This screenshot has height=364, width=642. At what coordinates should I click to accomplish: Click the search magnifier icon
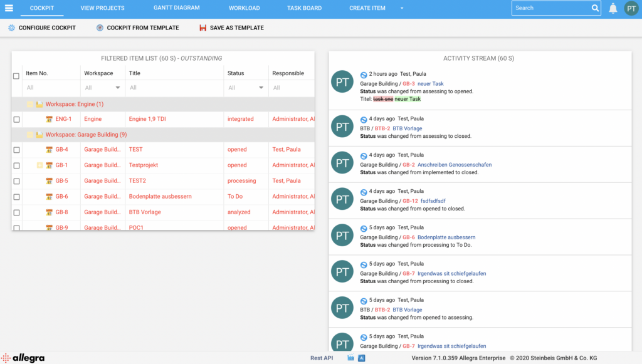(595, 8)
